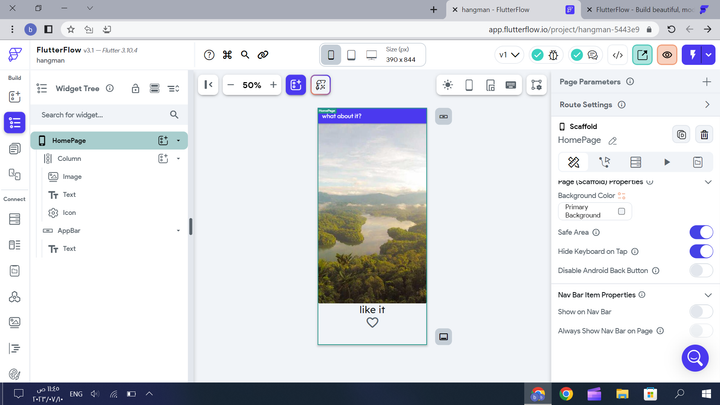
Task: Disable Hide Keyboard on Tap switch
Action: 701,251
